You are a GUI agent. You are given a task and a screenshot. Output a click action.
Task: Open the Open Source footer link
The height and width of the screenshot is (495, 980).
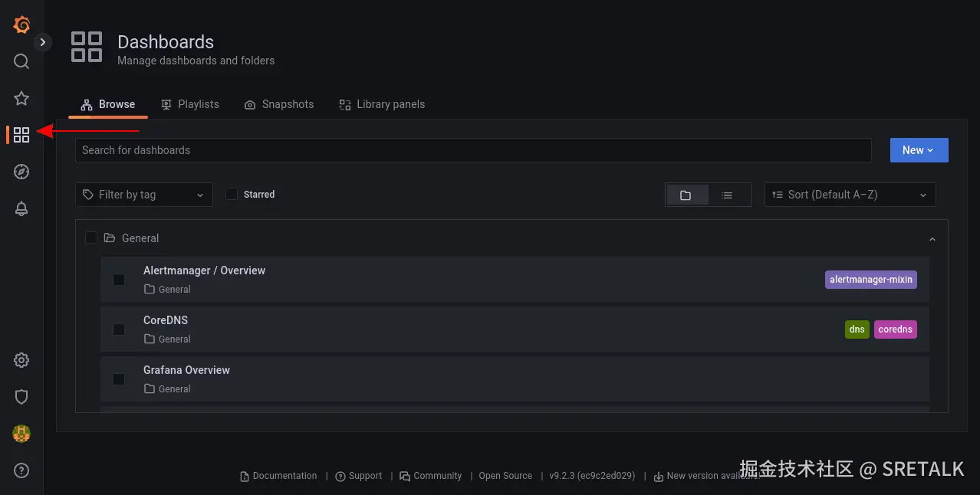pyautogui.click(x=505, y=476)
